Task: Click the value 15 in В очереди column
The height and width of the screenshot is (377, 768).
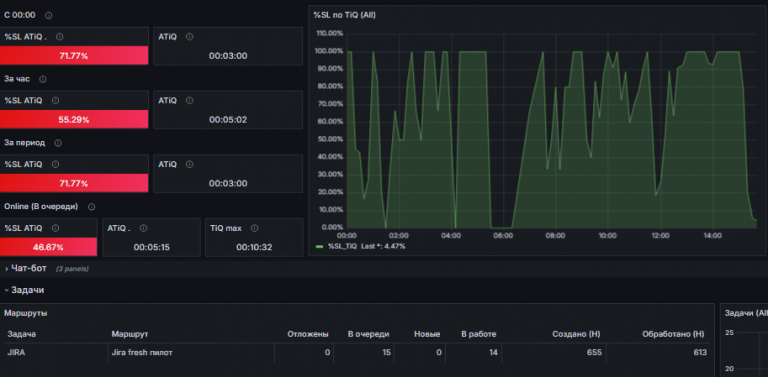Action: [386, 353]
